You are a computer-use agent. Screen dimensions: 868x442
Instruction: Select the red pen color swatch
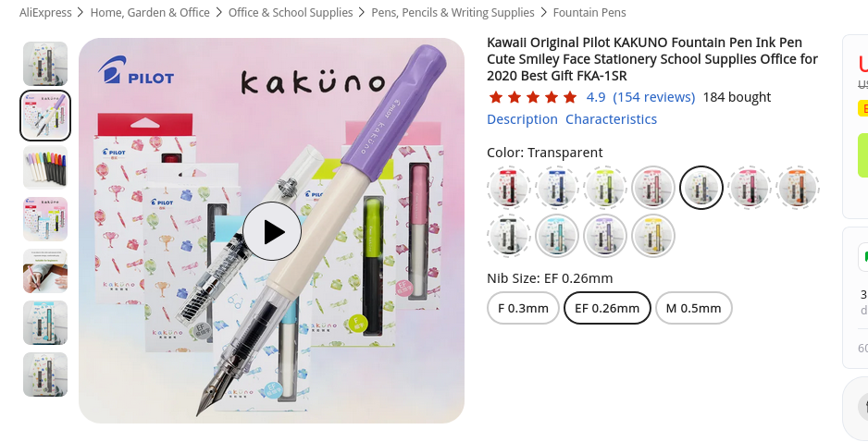[x=509, y=188]
